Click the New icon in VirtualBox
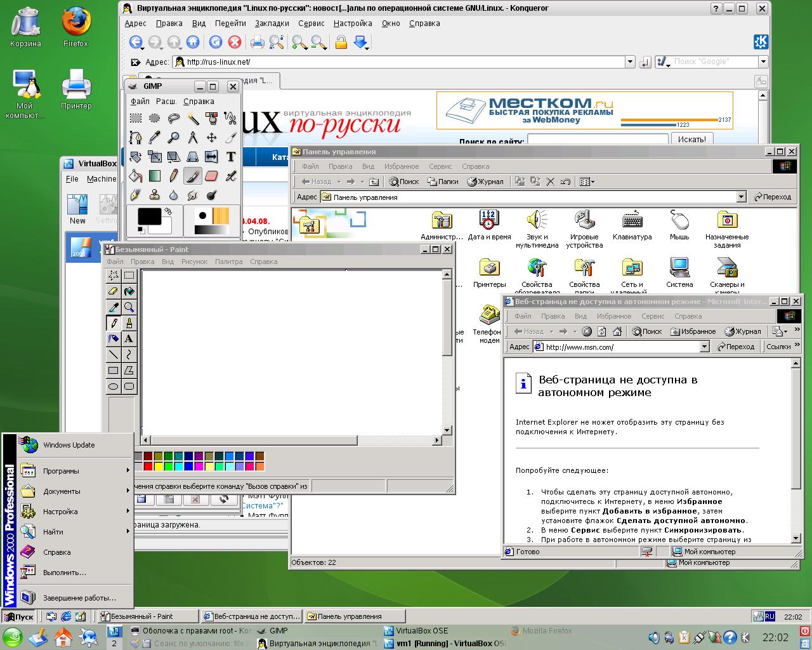This screenshot has width=812, height=650. (x=77, y=209)
